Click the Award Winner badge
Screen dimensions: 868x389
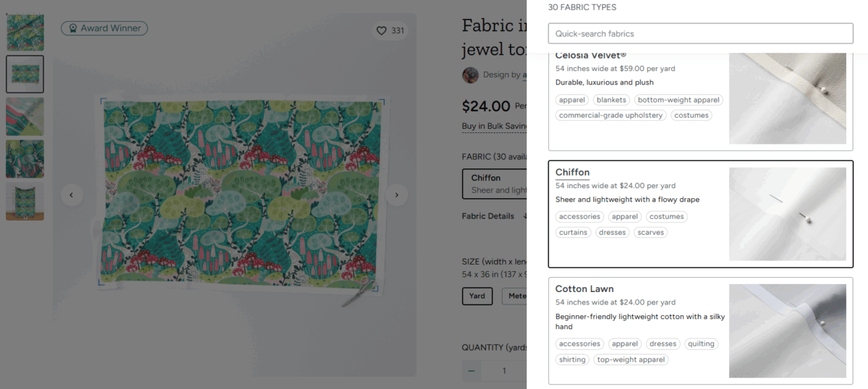[105, 28]
